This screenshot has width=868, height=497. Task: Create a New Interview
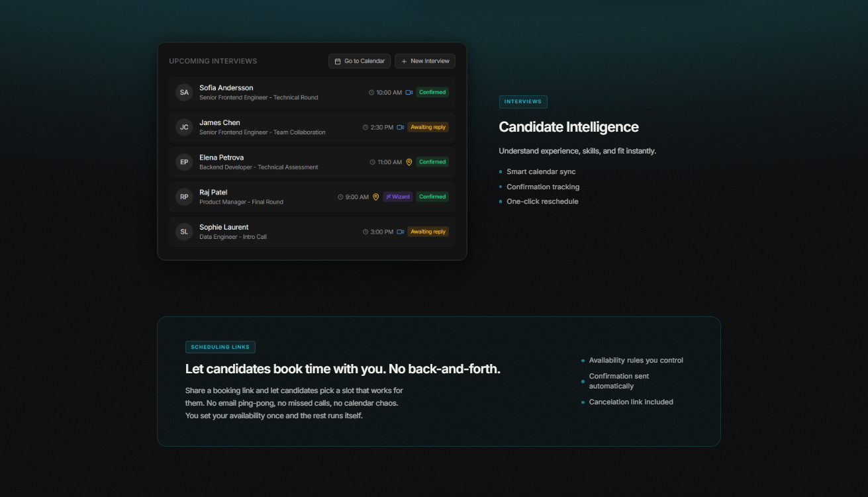(x=425, y=61)
